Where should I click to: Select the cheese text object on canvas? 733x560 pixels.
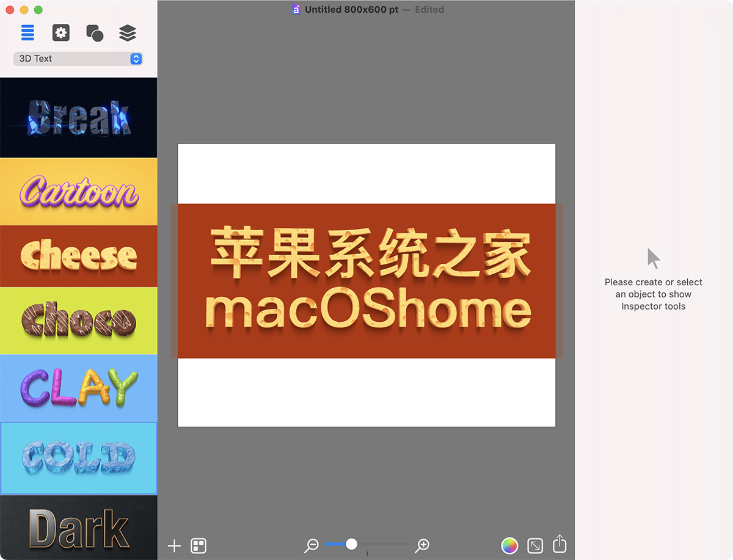pos(366,281)
